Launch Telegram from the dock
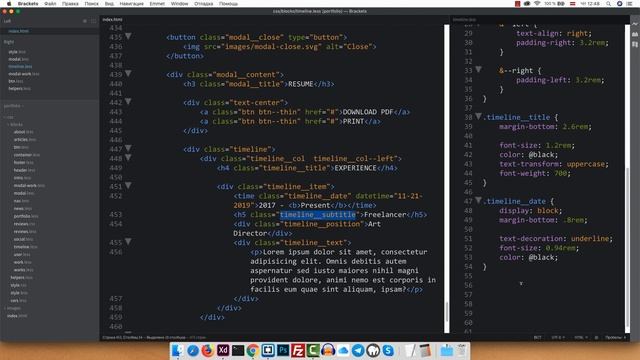Image resolution: width=640 pixels, height=360 pixels. pyautogui.click(x=358, y=350)
